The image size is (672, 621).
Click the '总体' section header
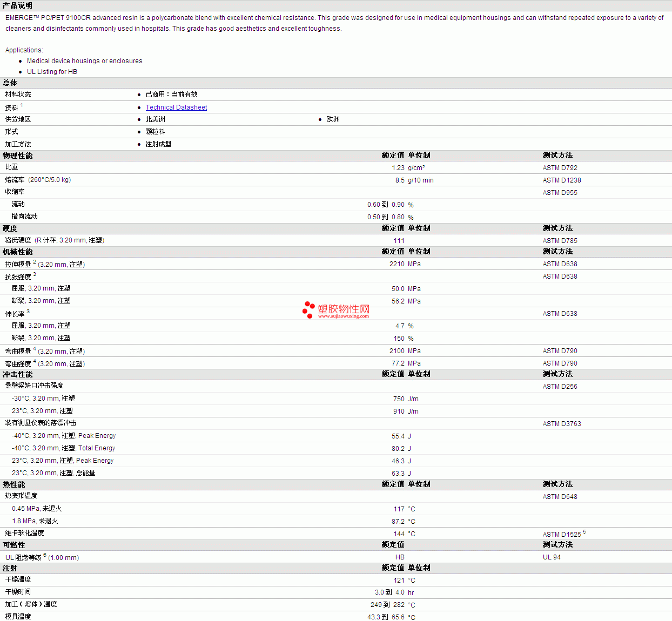click(10, 83)
